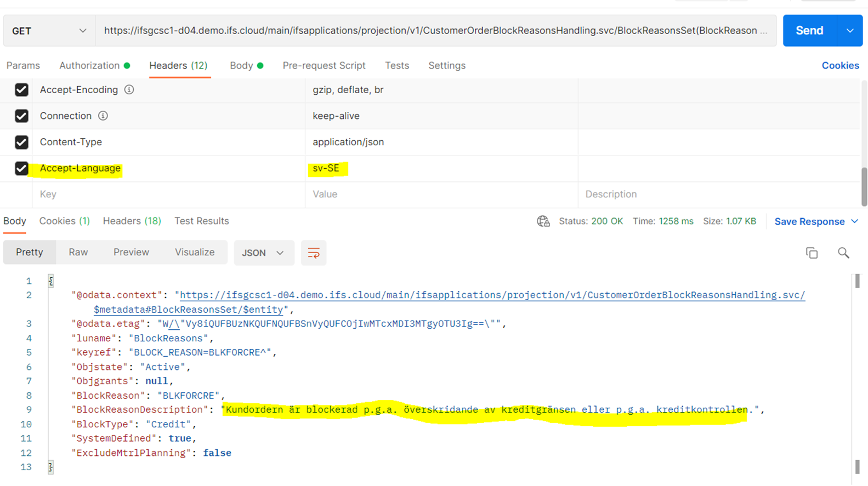Image resolution: width=868 pixels, height=486 pixels.
Task: Open the JSON format dropdown
Action: 263,253
